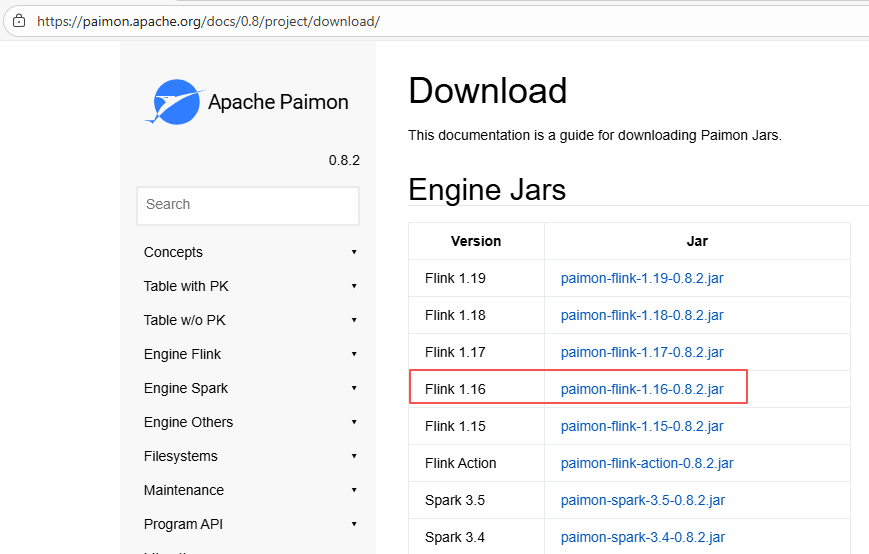Download paimon-flink-1.19-0.8.2.jar
This screenshot has height=554, width=869.
click(642, 279)
